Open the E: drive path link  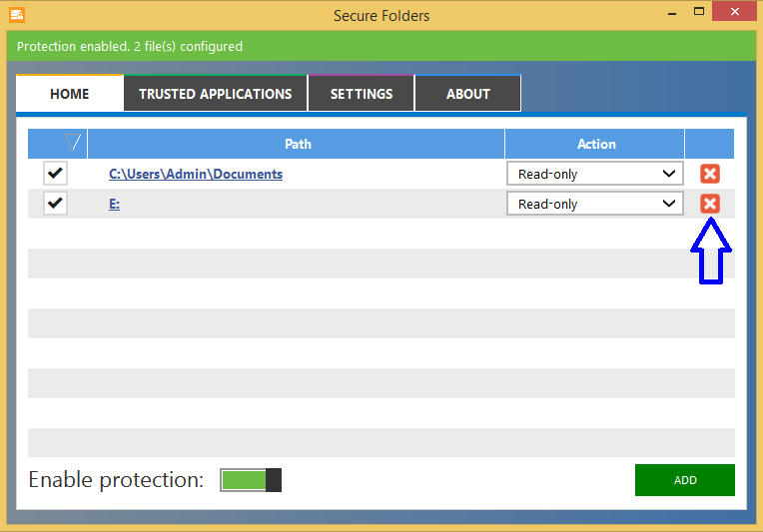pos(115,204)
